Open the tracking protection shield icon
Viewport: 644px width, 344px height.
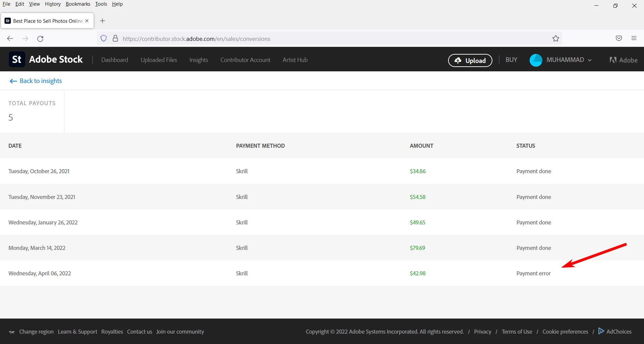pyautogui.click(x=104, y=39)
